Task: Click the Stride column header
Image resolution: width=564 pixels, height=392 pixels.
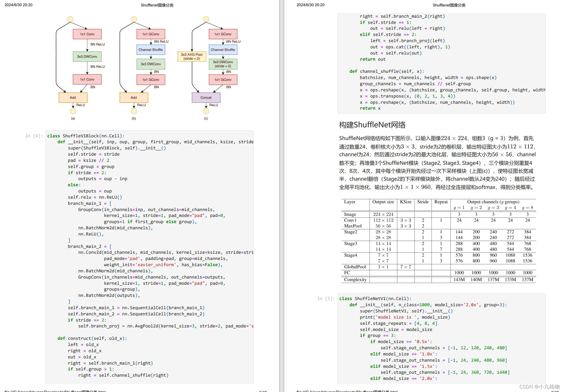Action: tap(423, 202)
